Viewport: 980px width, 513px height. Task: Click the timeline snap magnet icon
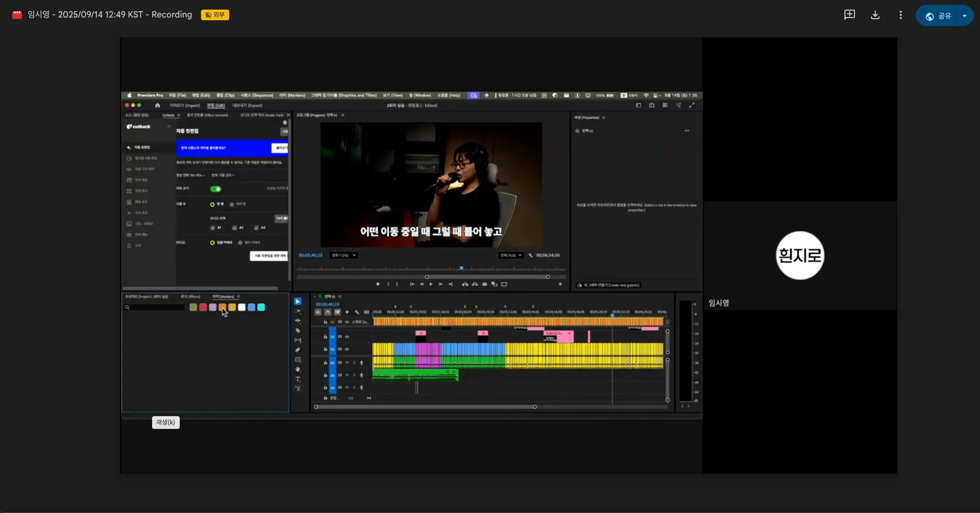(328, 312)
